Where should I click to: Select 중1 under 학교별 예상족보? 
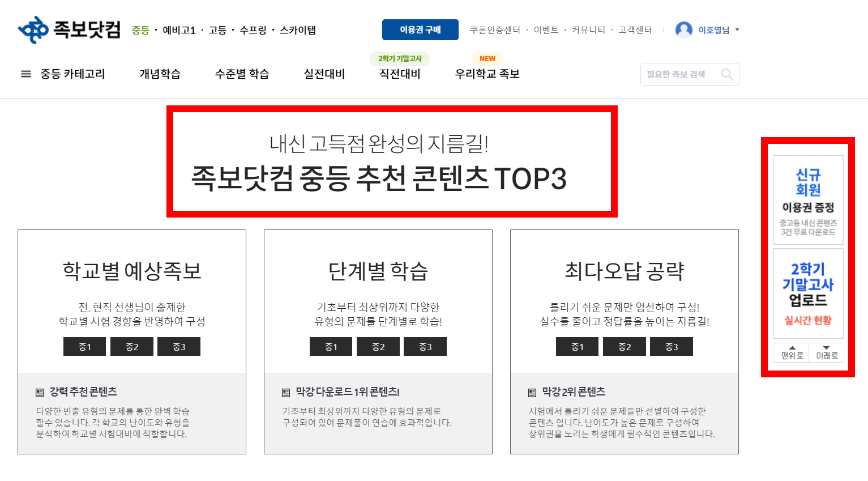click(x=84, y=346)
